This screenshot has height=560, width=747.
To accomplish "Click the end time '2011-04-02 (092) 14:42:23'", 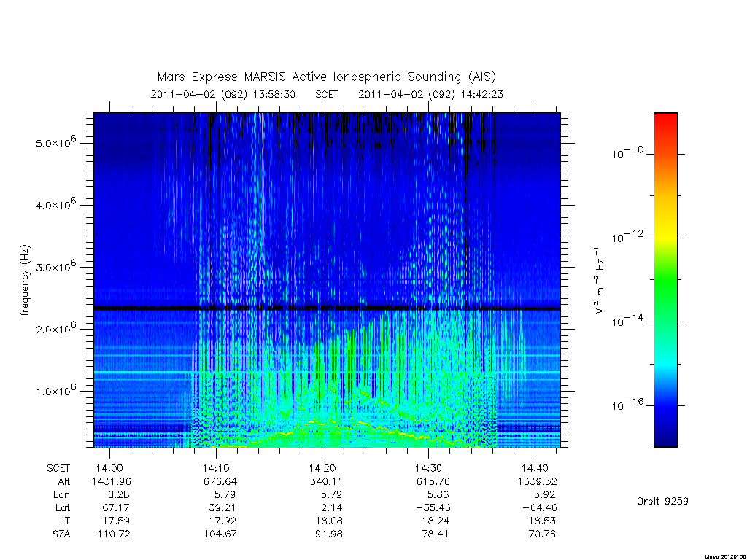I will click(x=430, y=94).
